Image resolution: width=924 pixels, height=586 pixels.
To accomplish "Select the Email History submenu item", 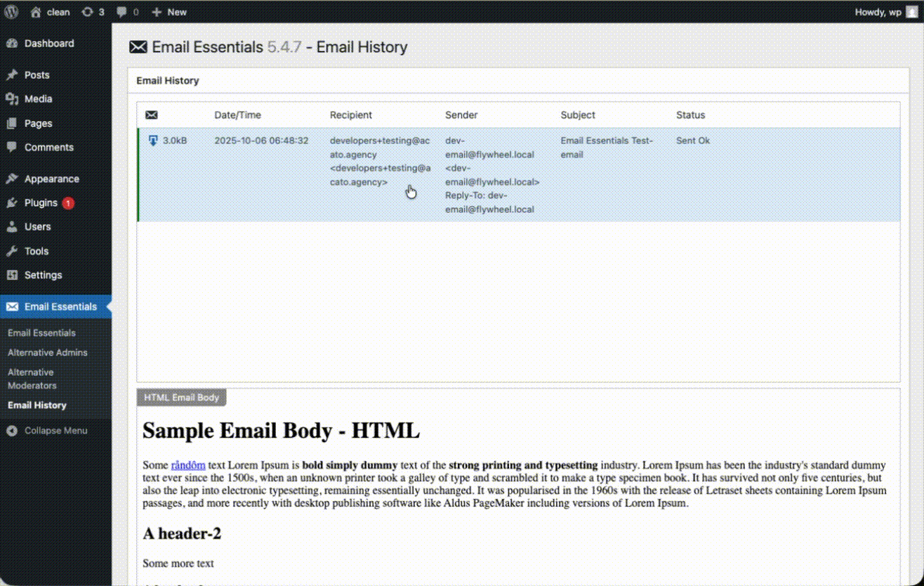I will coord(37,405).
